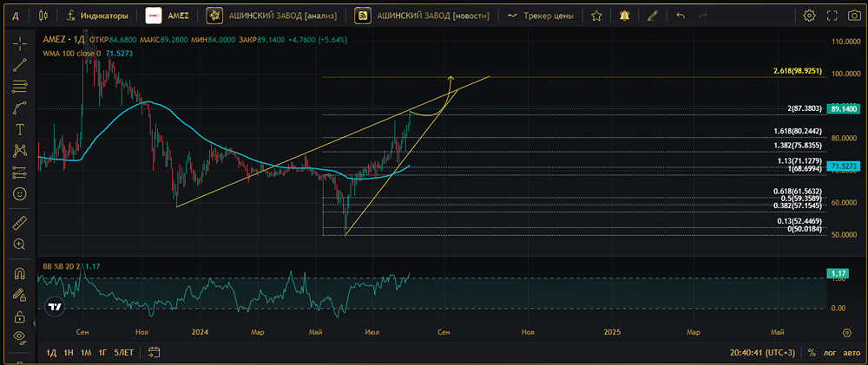Open the Fibonacci retracement tools

[x=20, y=87]
